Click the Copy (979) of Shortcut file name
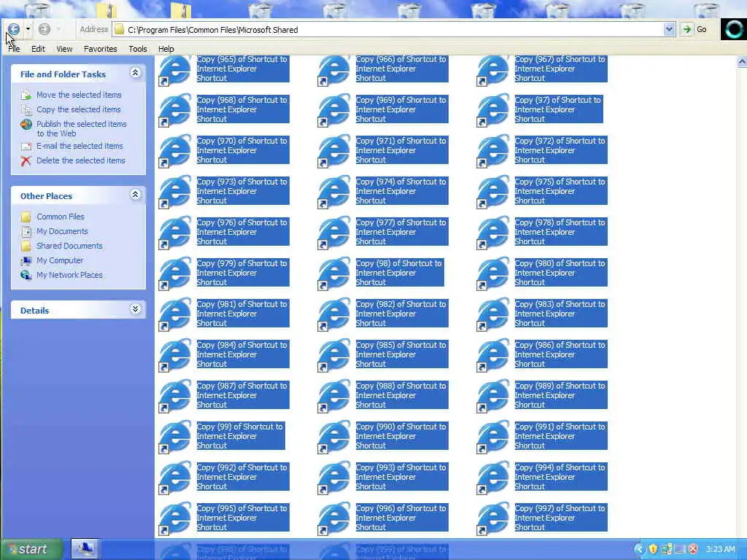Screen dimensions: 747x560 click(x=242, y=273)
